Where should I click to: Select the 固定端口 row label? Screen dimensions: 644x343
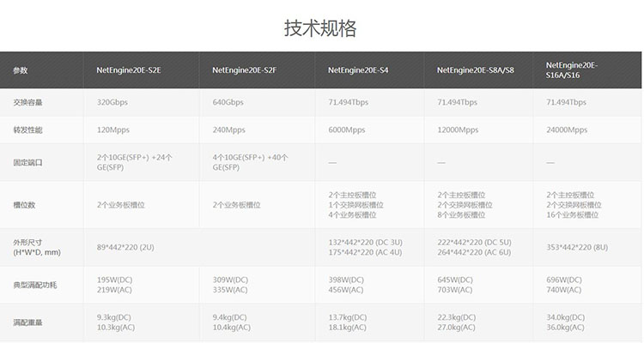pyautogui.click(x=27, y=162)
